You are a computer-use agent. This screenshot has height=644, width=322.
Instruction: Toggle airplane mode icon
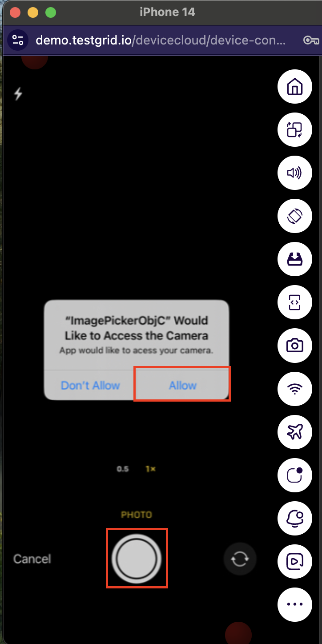(295, 432)
